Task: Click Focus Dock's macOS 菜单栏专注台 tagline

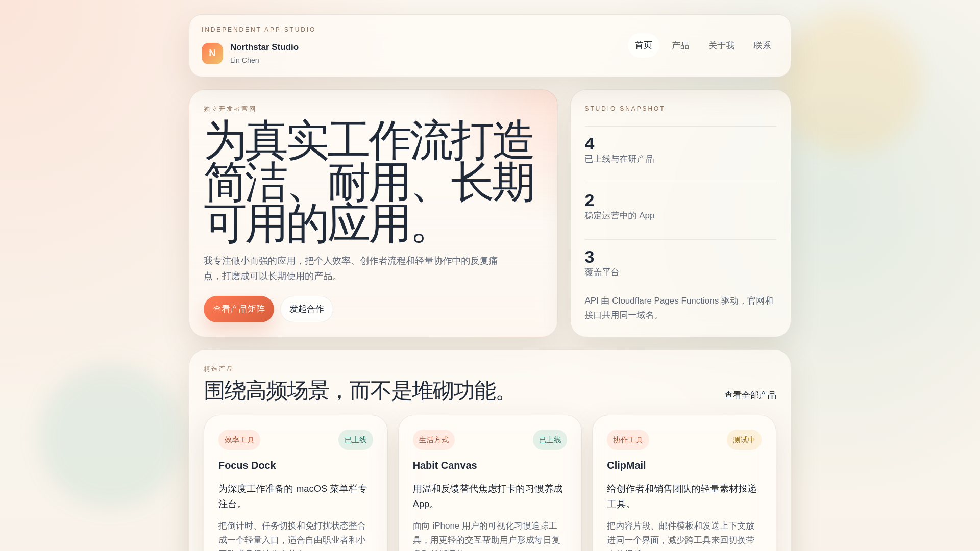Action: [x=293, y=496]
